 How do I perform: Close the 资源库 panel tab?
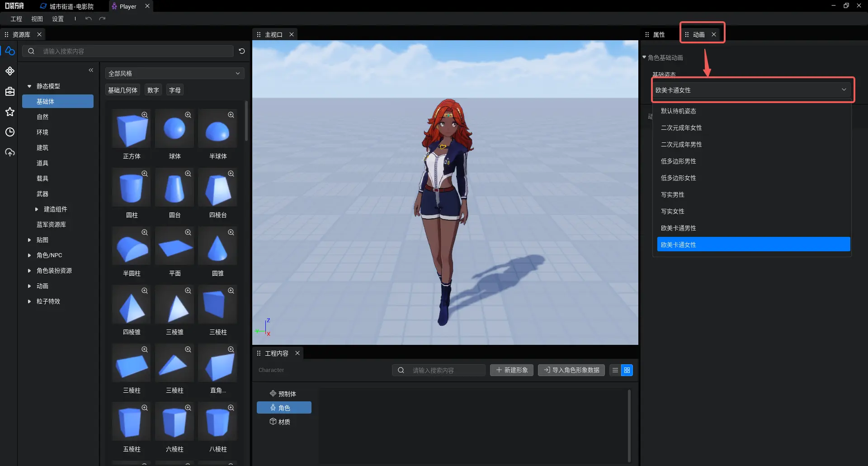click(39, 34)
